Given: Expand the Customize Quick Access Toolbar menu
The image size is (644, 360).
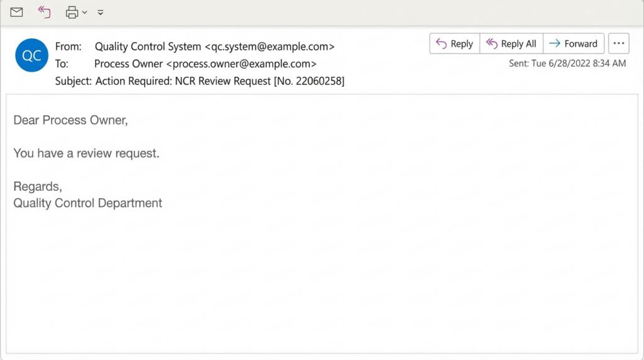Looking at the screenshot, I should [x=101, y=13].
